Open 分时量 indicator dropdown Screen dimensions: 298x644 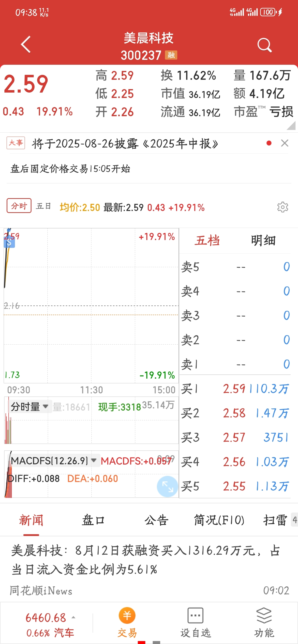tap(30, 406)
